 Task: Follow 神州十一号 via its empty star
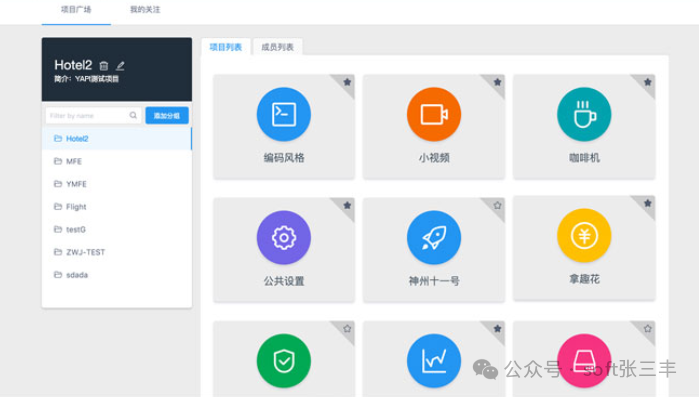pyautogui.click(x=498, y=205)
